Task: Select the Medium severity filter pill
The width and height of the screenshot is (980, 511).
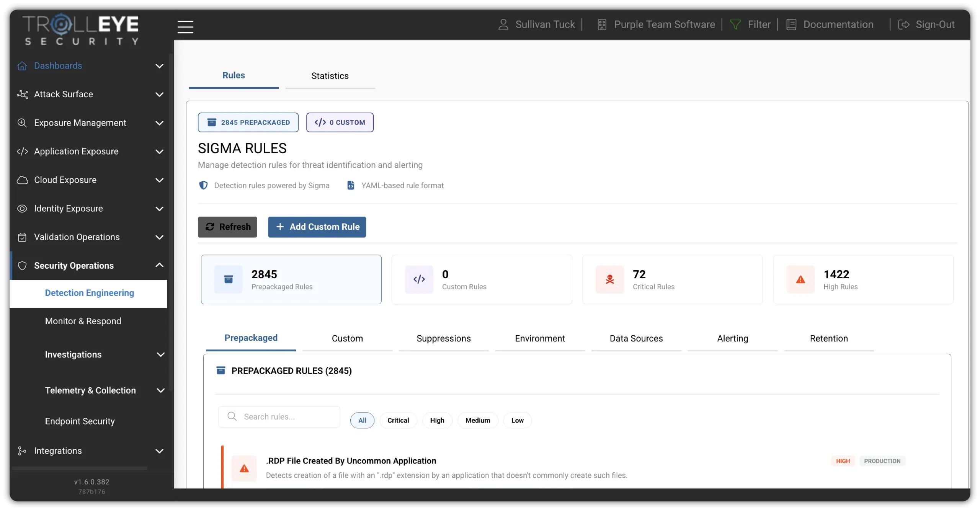Action: (x=478, y=420)
